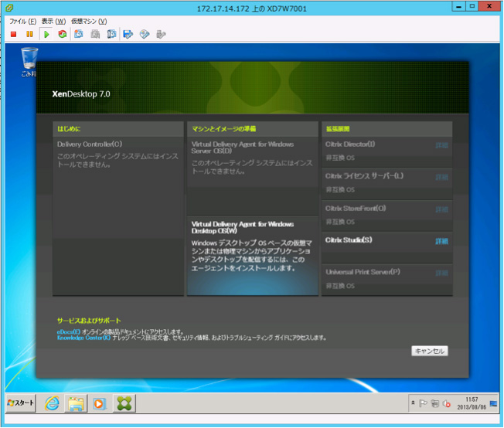Click the USB device connect toolbar icon
Viewport: 504px width, 428px height.
pos(161,34)
